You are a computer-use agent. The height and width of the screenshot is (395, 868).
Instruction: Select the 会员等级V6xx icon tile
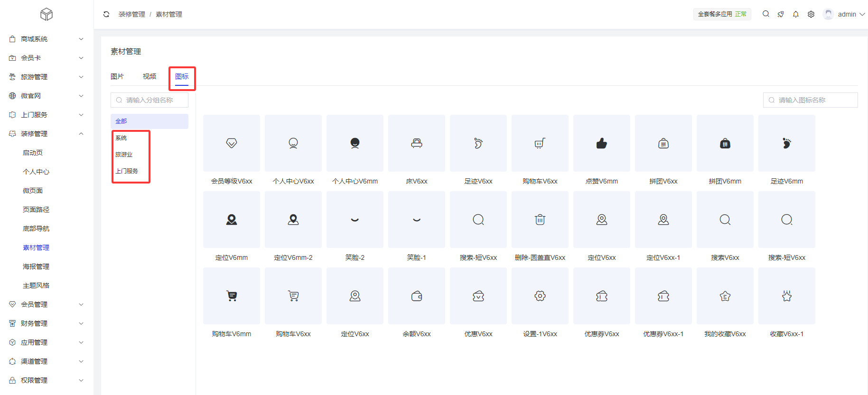(x=232, y=143)
